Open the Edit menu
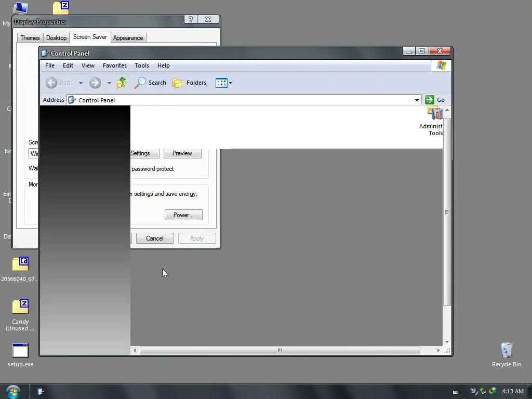The image size is (532, 399). [68, 65]
